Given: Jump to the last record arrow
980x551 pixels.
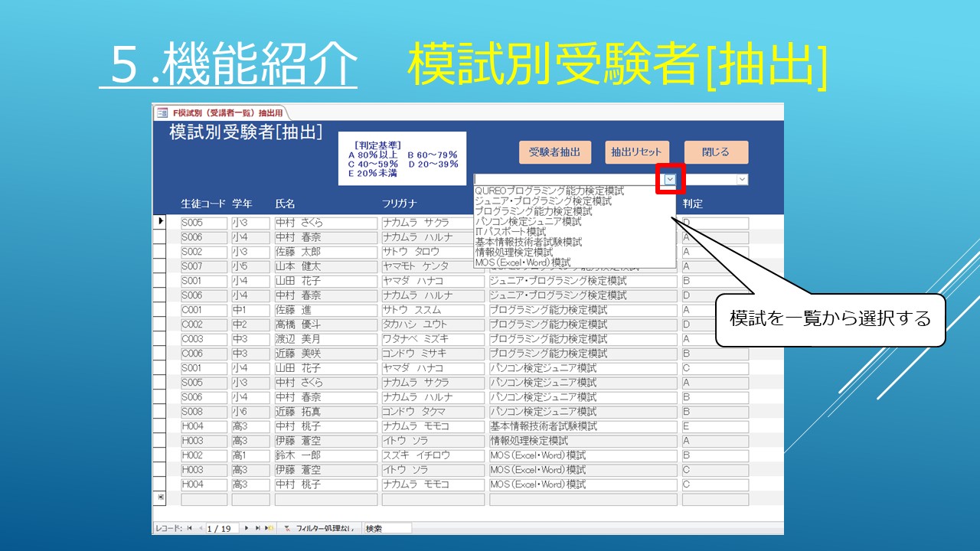Looking at the screenshot, I should point(258,528).
